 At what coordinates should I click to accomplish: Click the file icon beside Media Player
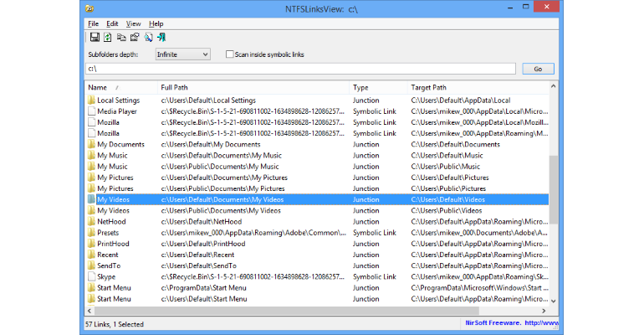coord(91,111)
